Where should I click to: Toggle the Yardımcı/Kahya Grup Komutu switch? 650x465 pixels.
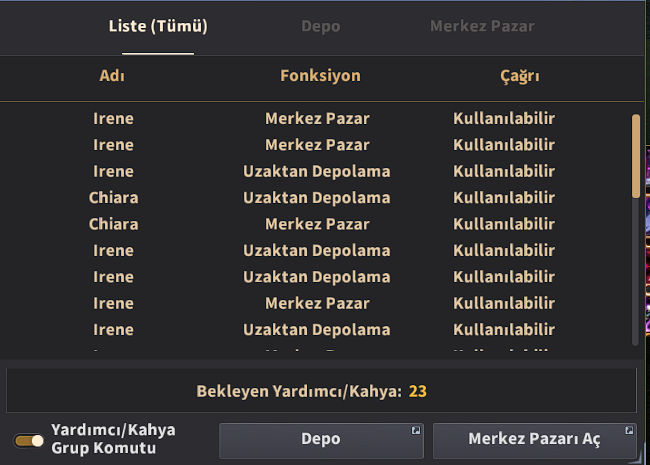tap(28, 441)
